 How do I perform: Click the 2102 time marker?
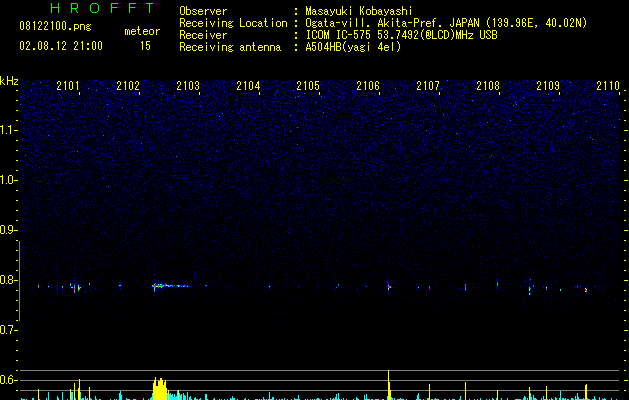tap(128, 86)
